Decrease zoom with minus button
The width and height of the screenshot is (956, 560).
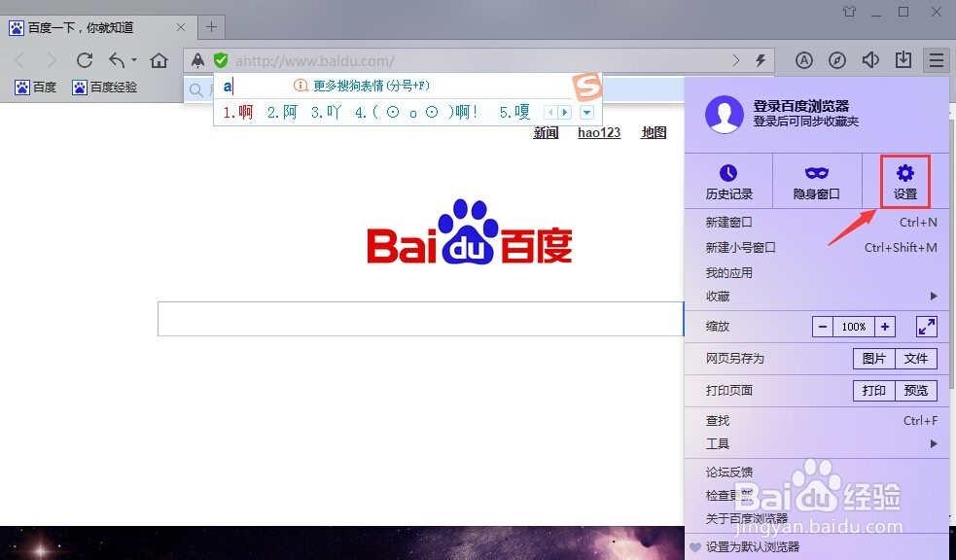[x=823, y=327]
